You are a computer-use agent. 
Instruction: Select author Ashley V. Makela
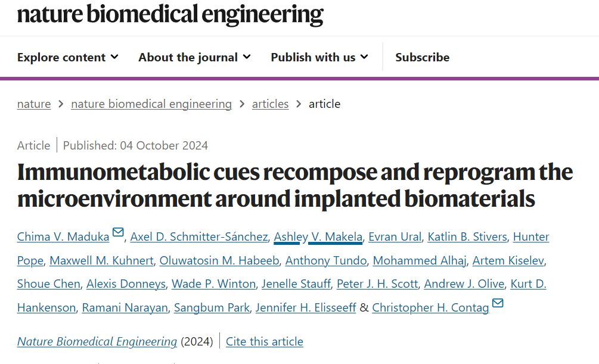click(318, 237)
